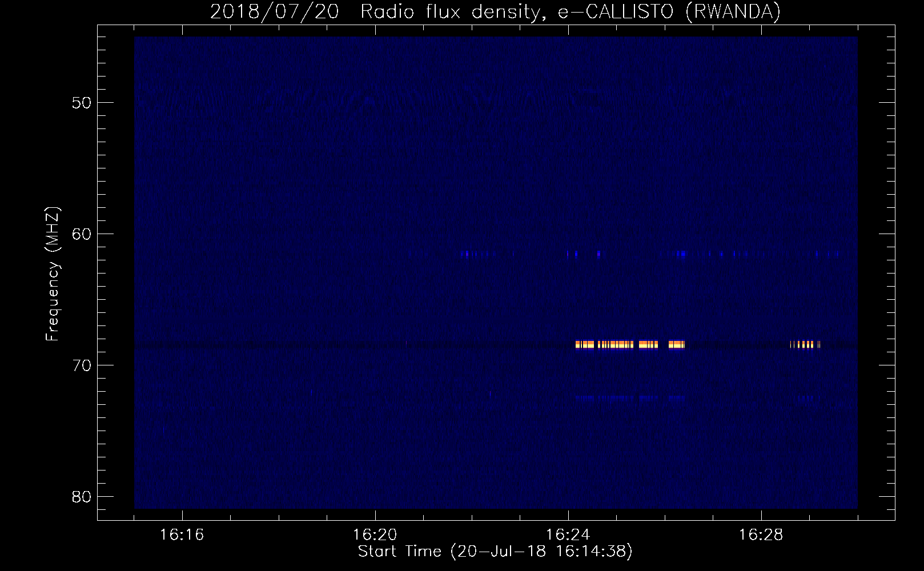This screenshot has width=924, height=571.
Task: Click the 16:16 time tick label
Action: (x=182, y=535)
